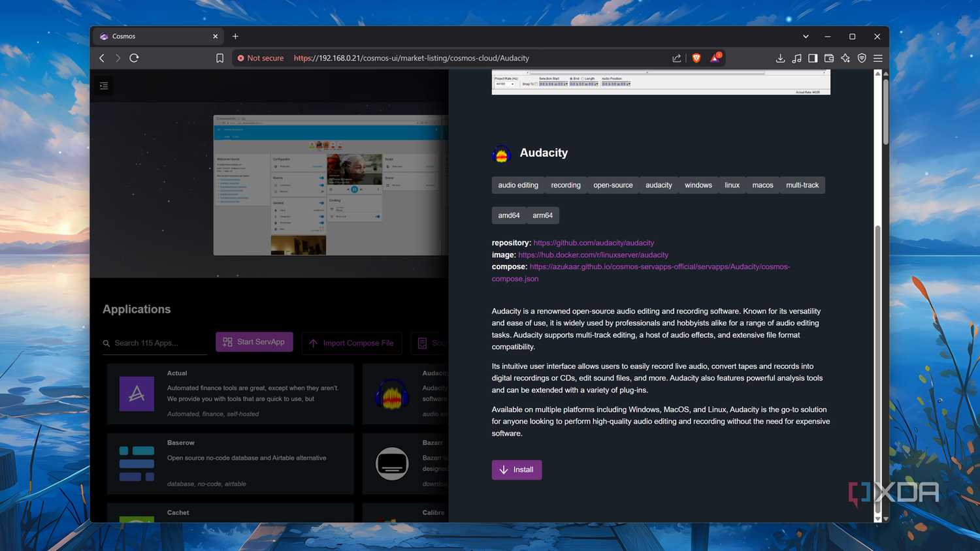Select the Cosmos browser tab

(x=158, y=37)
